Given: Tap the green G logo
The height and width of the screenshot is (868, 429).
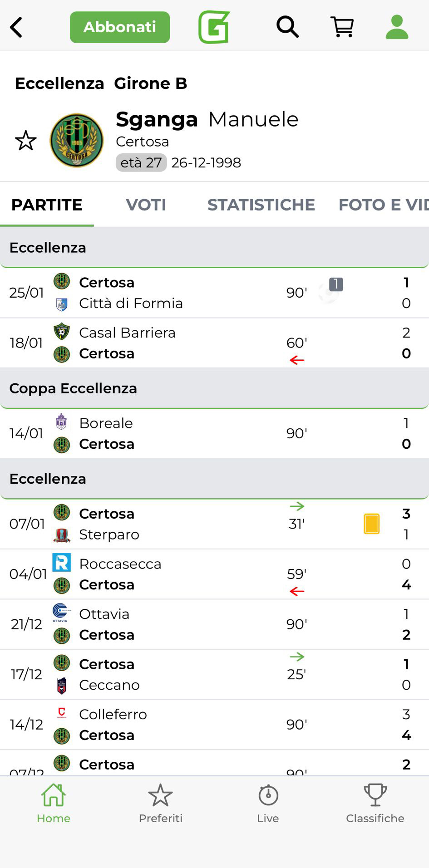Looking at the screenshot, I should tap(214, 27).
